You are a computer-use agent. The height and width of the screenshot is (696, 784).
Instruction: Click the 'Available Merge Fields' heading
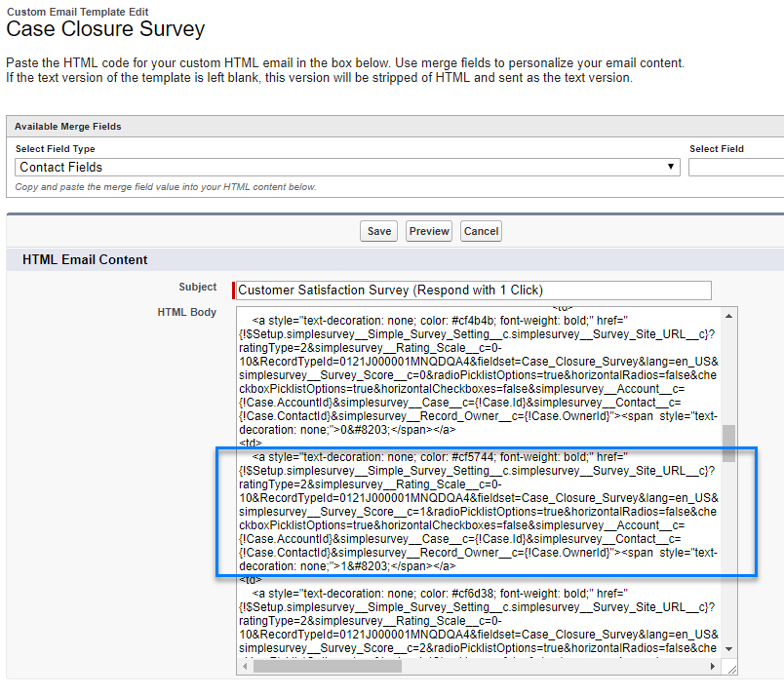click(68, 127)
